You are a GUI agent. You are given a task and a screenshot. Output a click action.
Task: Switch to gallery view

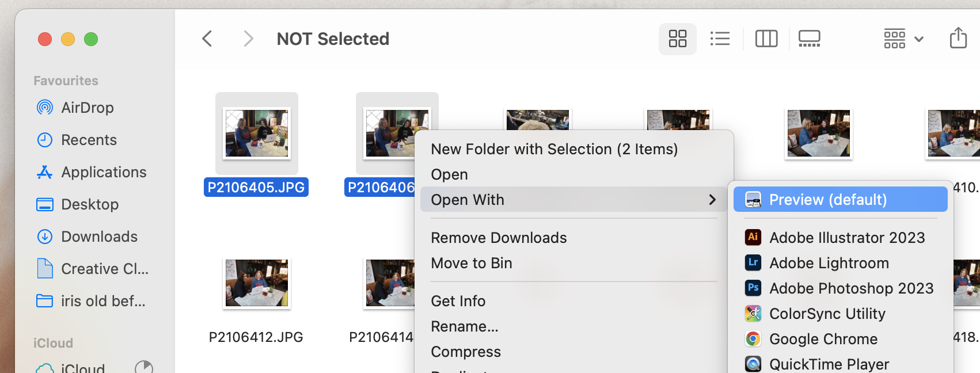click(809, 39)
